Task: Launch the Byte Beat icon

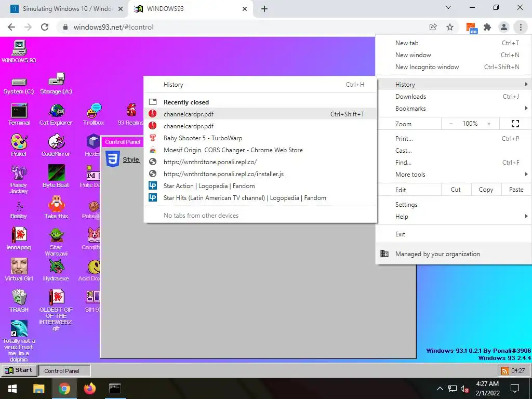Action: pyautogui.click(x=56, y=177)
